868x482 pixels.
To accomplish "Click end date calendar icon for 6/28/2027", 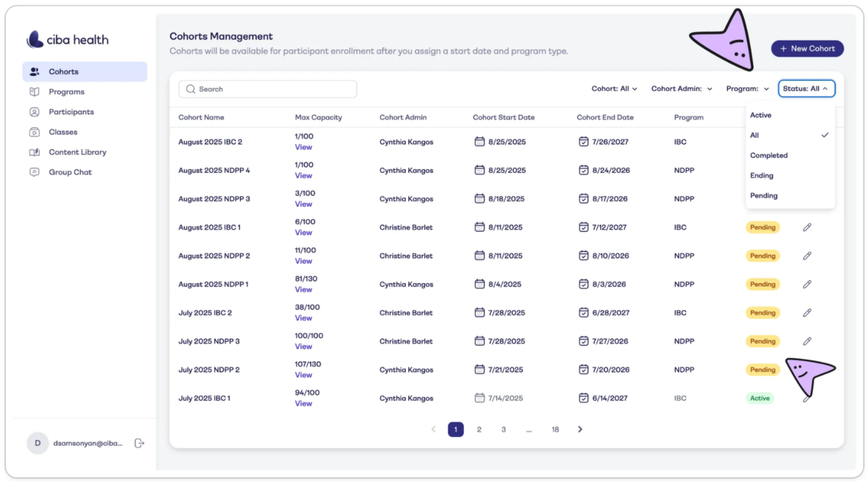I will 583,312.
